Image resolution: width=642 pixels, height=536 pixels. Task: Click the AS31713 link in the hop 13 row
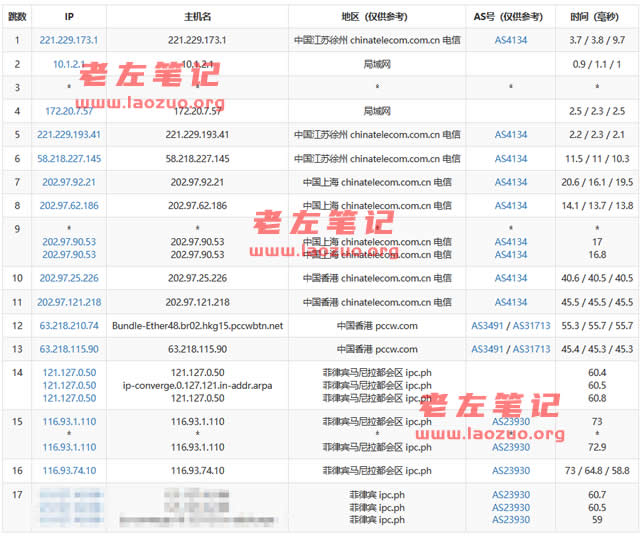(532, 349)
